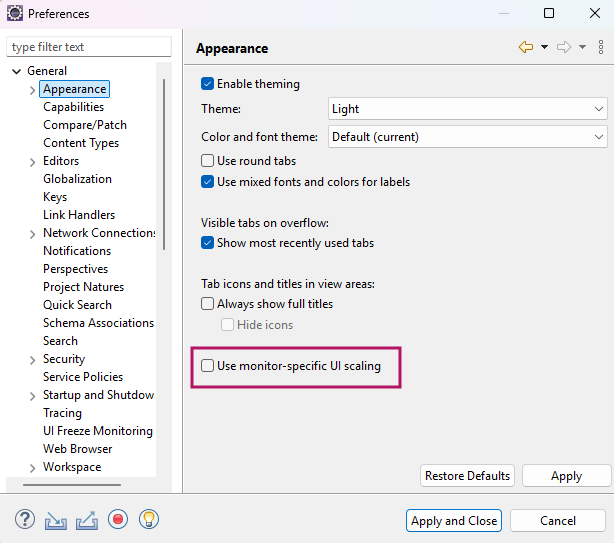Click the Forward arrow navigation icon

point(563,47)
